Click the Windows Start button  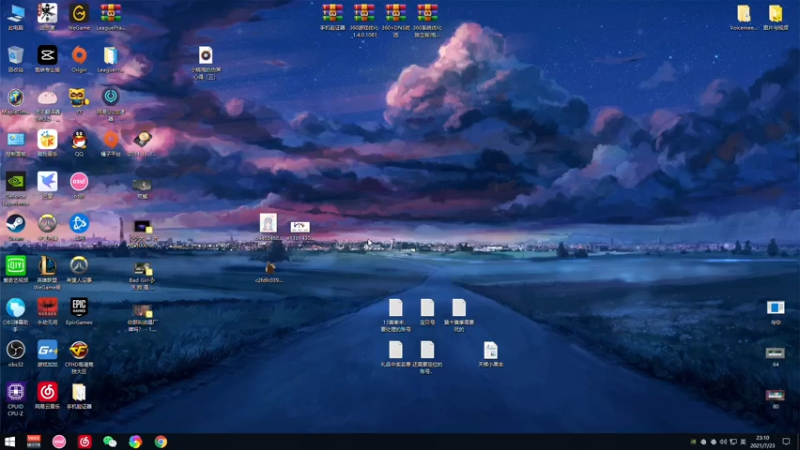(10, 441)
